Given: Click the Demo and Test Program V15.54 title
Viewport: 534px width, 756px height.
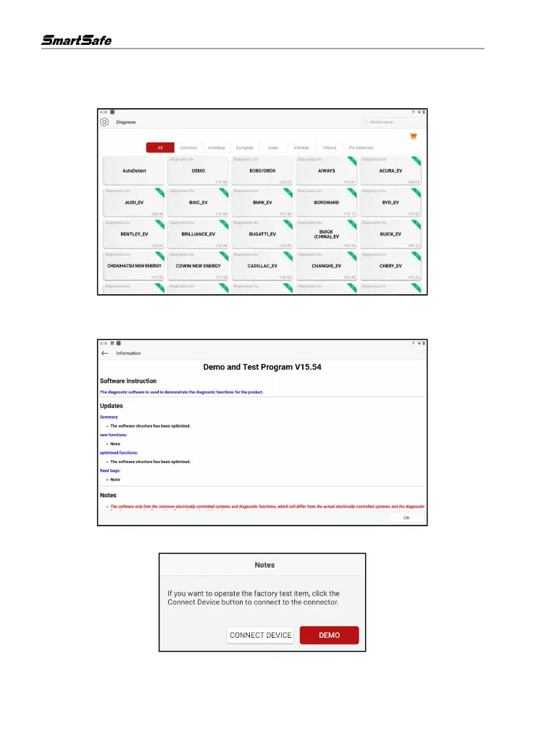Looking at the screenshot, I should tap(262, 367).
